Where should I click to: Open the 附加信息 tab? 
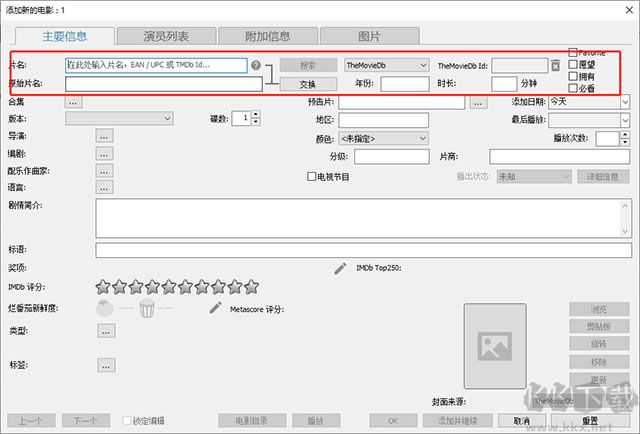(265, 36)
